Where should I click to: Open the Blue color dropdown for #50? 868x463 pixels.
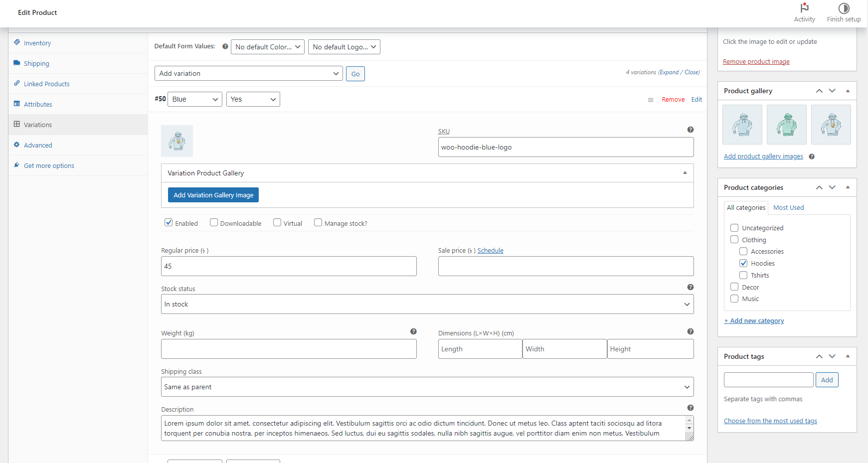click(x=195, y=99)
